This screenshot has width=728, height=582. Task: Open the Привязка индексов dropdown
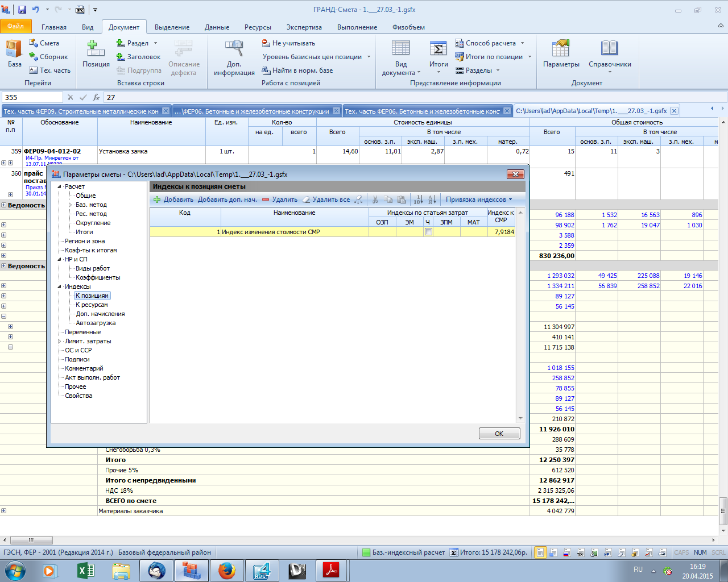478,199
